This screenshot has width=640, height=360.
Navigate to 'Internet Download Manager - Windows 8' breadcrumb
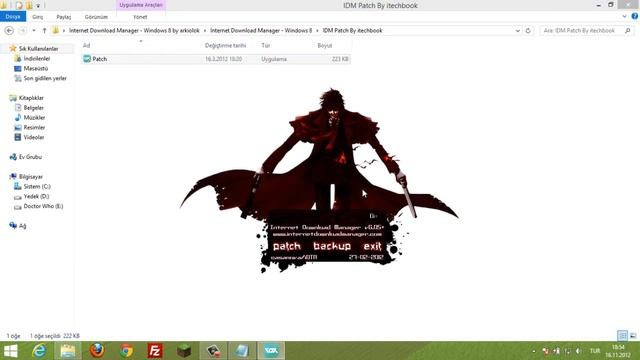click(x=261, y=31)
